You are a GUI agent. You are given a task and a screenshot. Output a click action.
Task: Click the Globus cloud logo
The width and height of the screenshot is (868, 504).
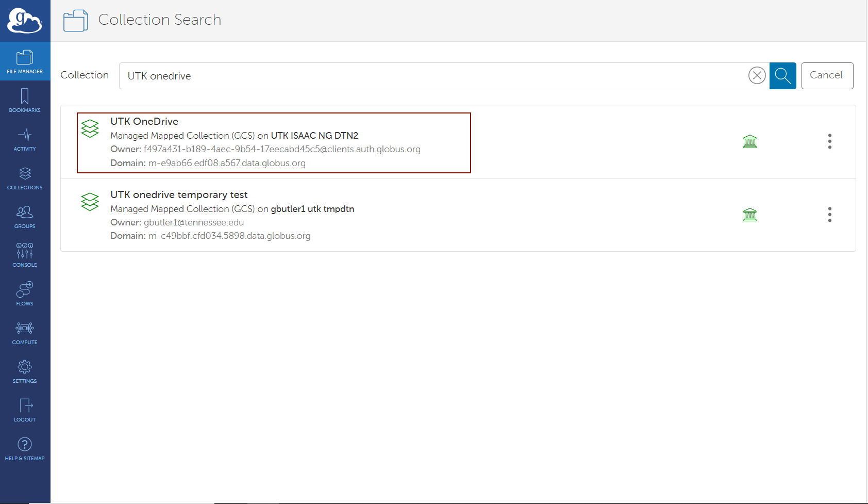click(x=24, y=21)
